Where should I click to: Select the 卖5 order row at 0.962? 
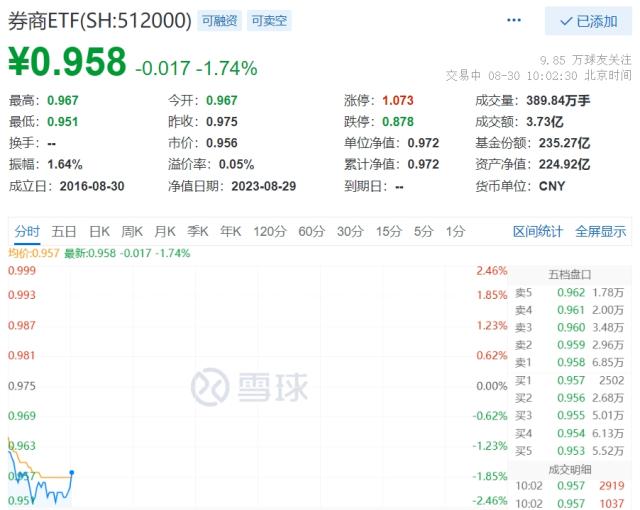(569, 293)
